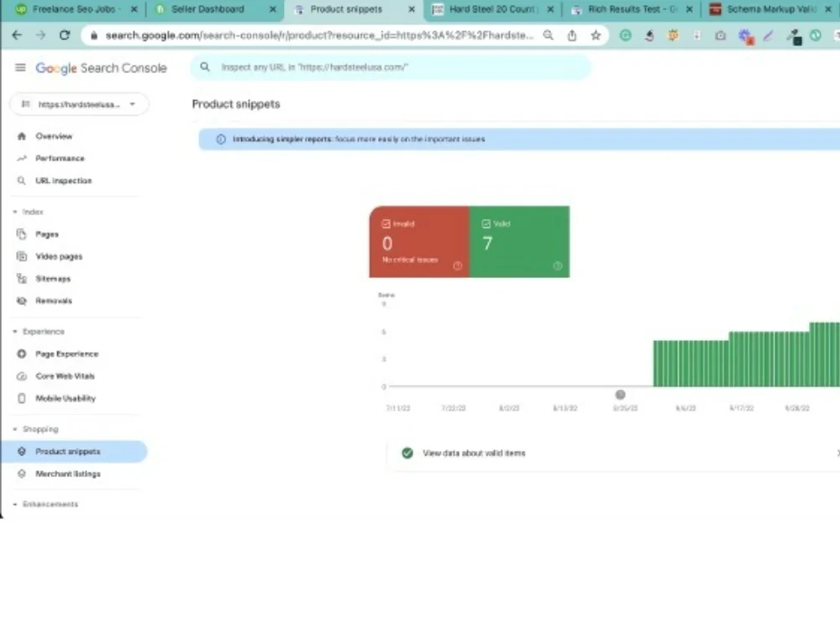Switch to Seller Dashboard tab
The height and width of the screenshot is (630, 840).
215,9
